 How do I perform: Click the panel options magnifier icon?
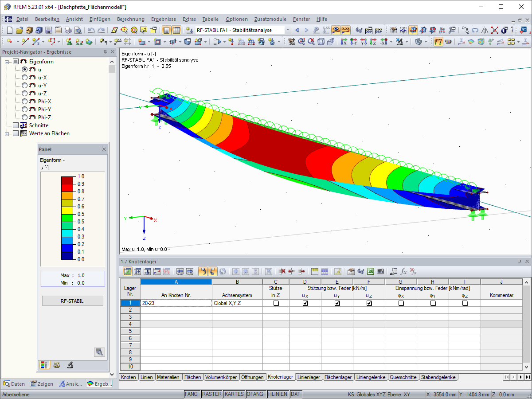(x=99, y=352)
